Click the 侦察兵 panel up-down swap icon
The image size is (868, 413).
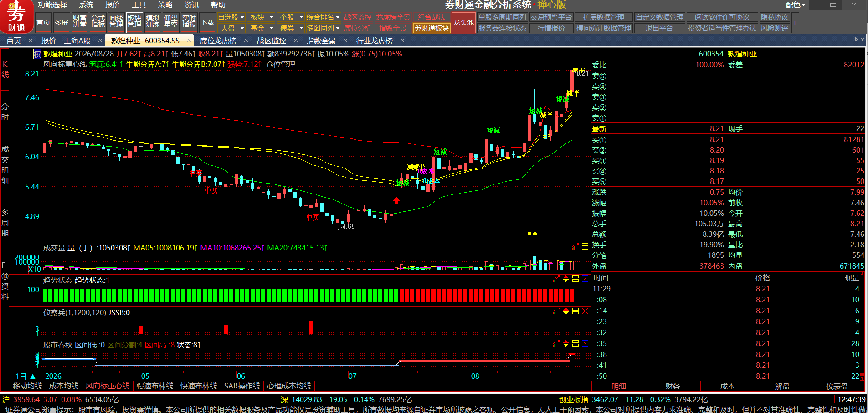pos(566,311)
